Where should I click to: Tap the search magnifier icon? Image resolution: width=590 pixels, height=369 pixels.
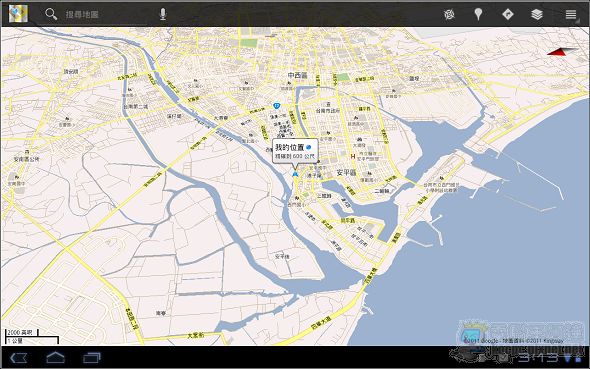[x=51, y=14]
